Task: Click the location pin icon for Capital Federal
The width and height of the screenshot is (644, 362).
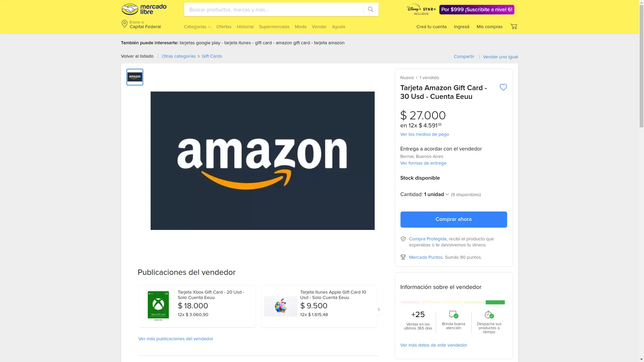Action: coord(124,24)
